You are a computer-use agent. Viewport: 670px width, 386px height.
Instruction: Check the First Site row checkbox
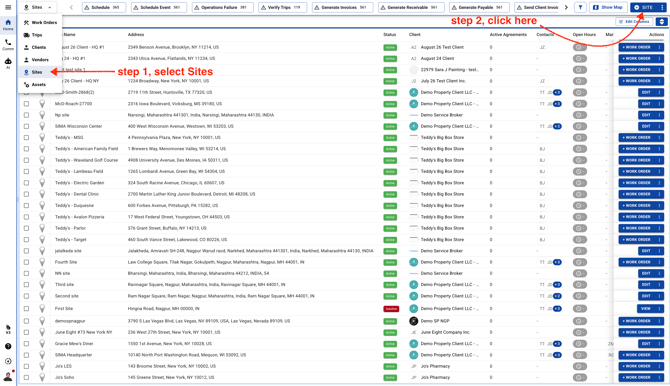(26, 308)
